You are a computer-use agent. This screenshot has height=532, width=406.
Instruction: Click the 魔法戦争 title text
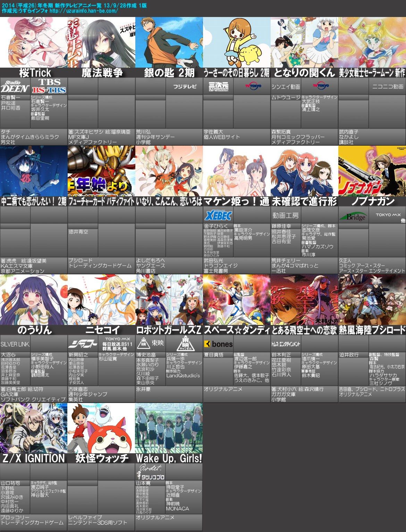point(102,72)
